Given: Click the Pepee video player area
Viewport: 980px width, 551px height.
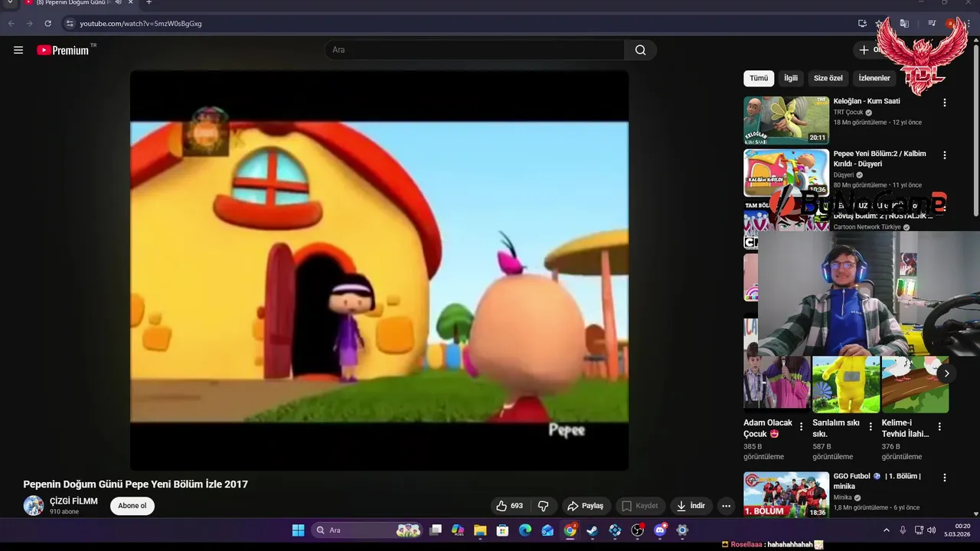Looking at the screenshot, I should 379,271.
